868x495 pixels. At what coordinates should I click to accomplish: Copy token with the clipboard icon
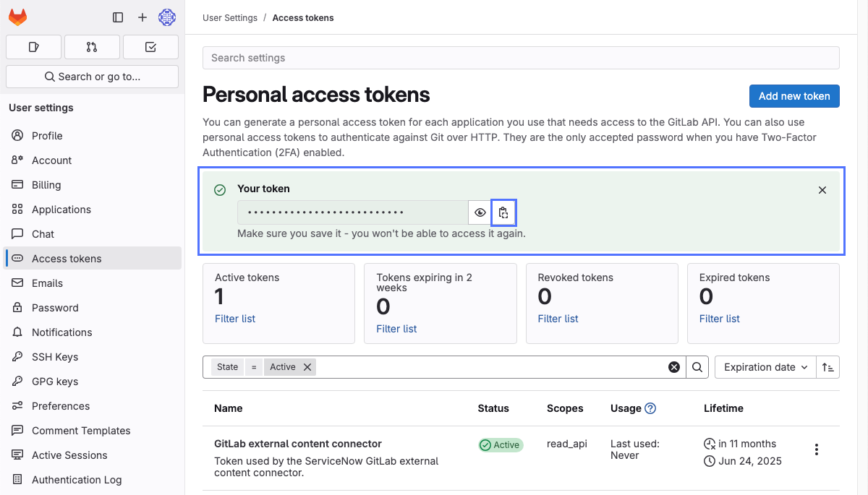(x=503, y=212)
